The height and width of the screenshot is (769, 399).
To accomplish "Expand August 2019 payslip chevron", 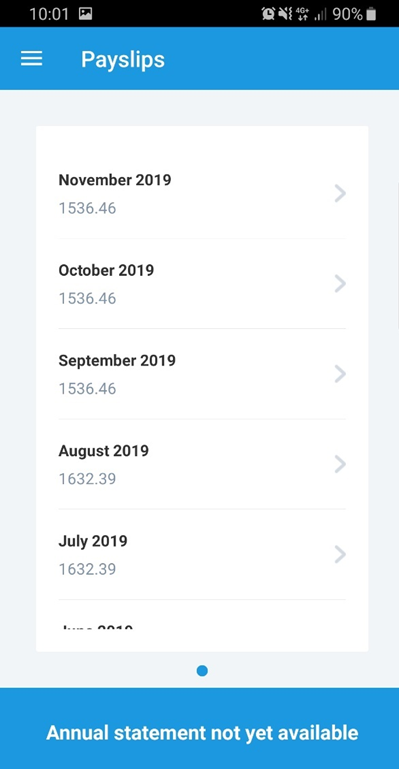I will 340,464.
